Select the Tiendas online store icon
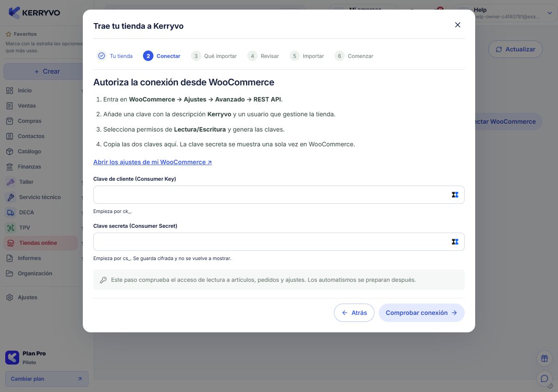The width and height of the screenshot is (558, 392). [x=10, y=243]
